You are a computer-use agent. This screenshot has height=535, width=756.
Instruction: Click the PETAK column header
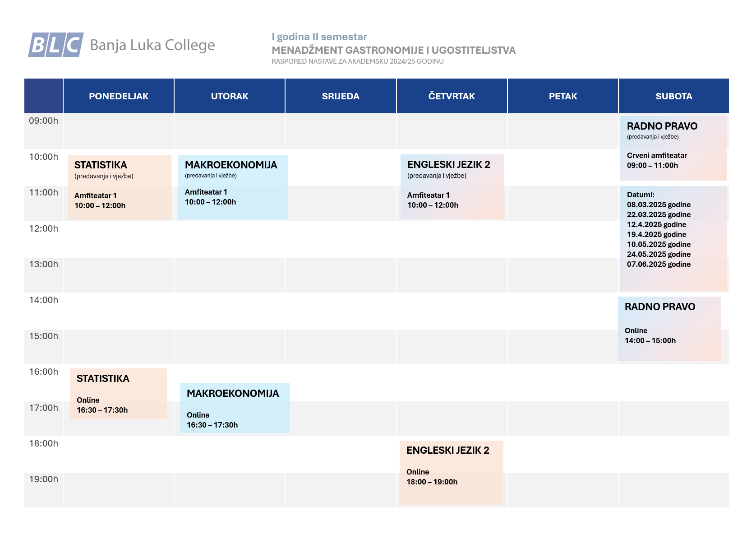[563, 96]
